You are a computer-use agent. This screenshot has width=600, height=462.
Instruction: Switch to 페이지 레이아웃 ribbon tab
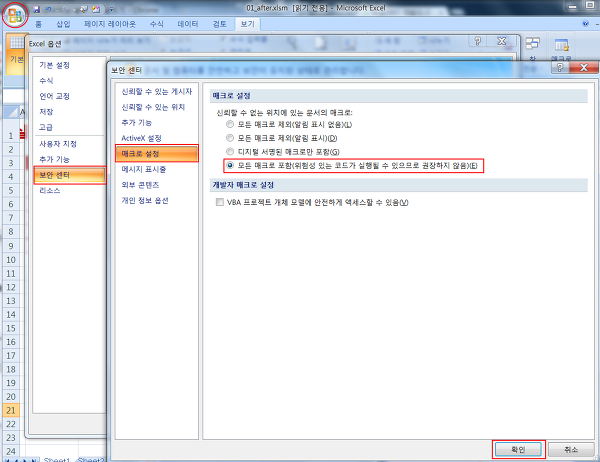click(x=110, y=24)
